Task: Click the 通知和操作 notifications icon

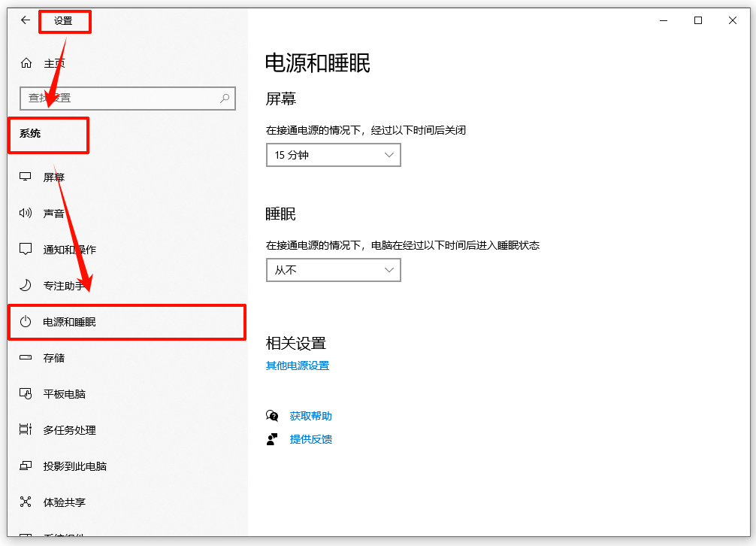Action: click(26, 249)
